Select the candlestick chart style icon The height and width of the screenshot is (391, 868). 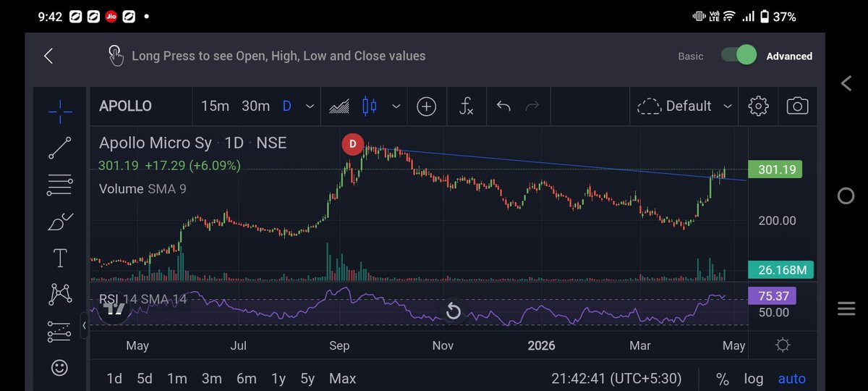(370, 106)
